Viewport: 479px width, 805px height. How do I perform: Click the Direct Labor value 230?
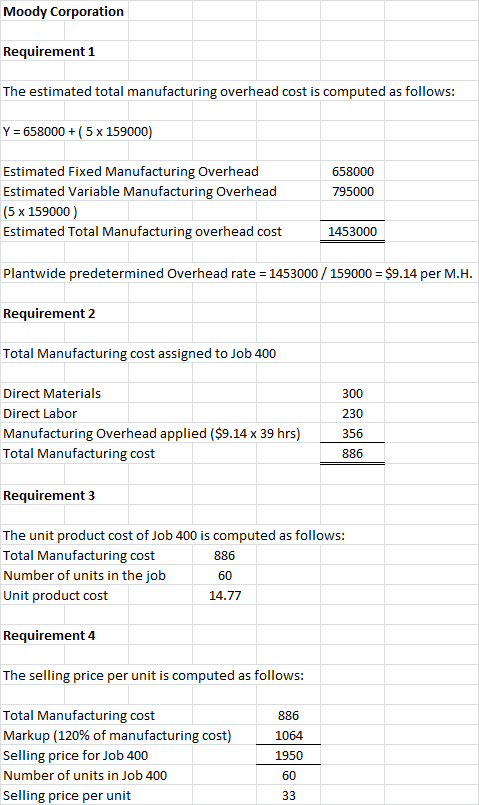click(353, 413)
